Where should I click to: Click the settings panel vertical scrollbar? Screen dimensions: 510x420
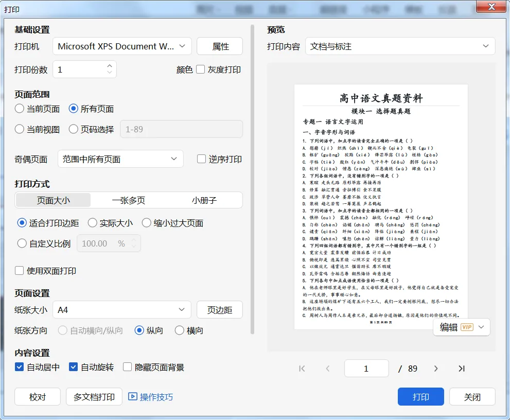[252, 179]
